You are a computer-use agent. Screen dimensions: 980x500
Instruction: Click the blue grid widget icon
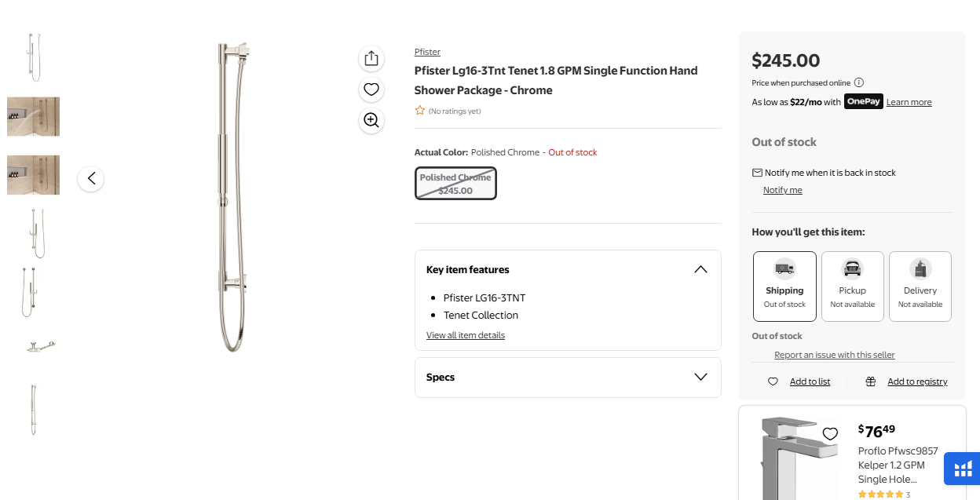[962, 469]
